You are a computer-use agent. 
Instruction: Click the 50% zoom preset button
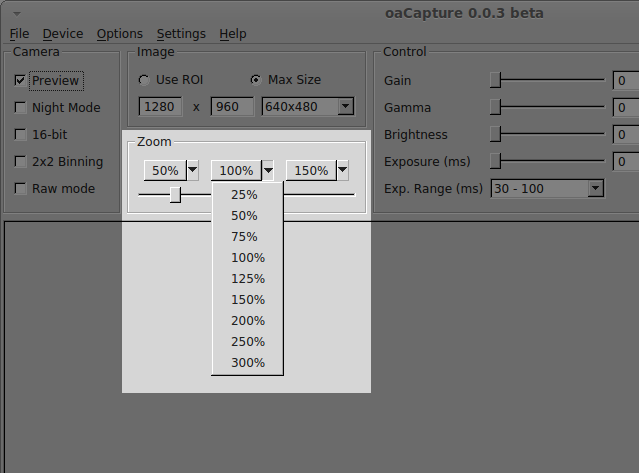165,170
